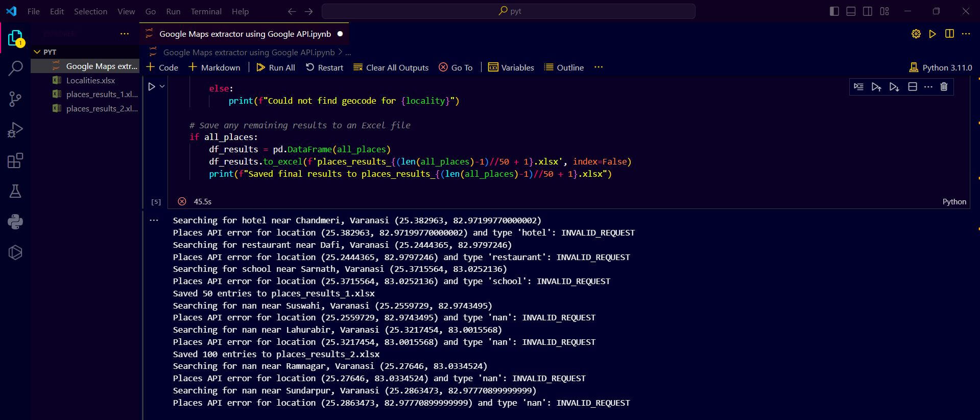Open the Variables panel
The height and width of the screenshot is (420, 980).
[511, 67]
